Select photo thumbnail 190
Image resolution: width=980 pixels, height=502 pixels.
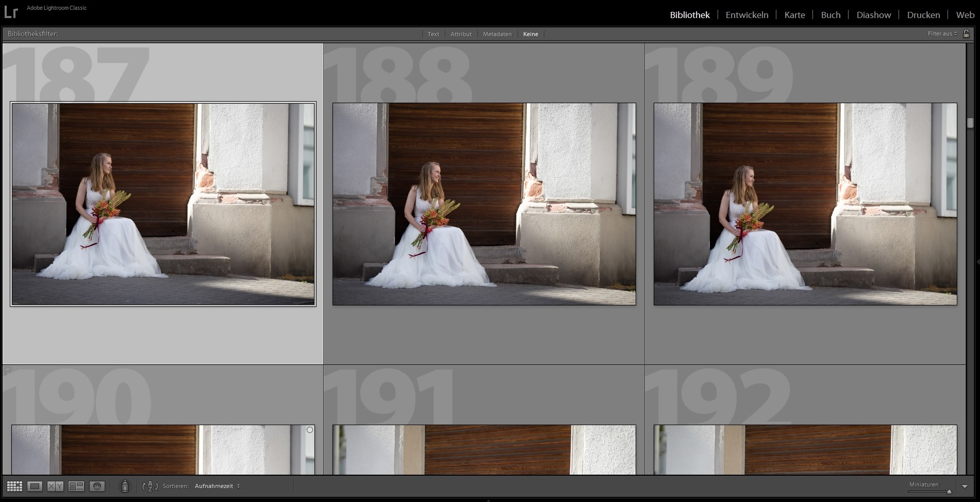point(163,450)
